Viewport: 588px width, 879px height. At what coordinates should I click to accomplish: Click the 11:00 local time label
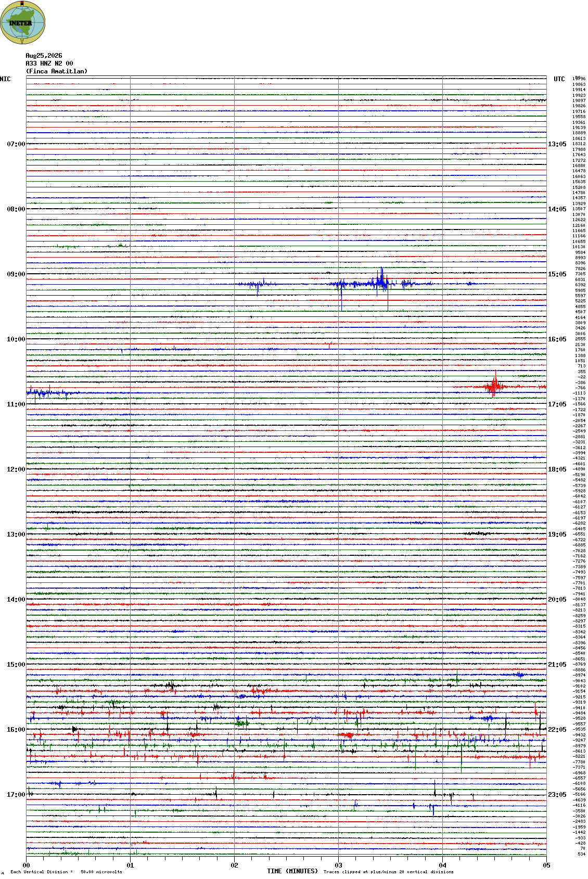pyautogui.click(x=16, y=404)
